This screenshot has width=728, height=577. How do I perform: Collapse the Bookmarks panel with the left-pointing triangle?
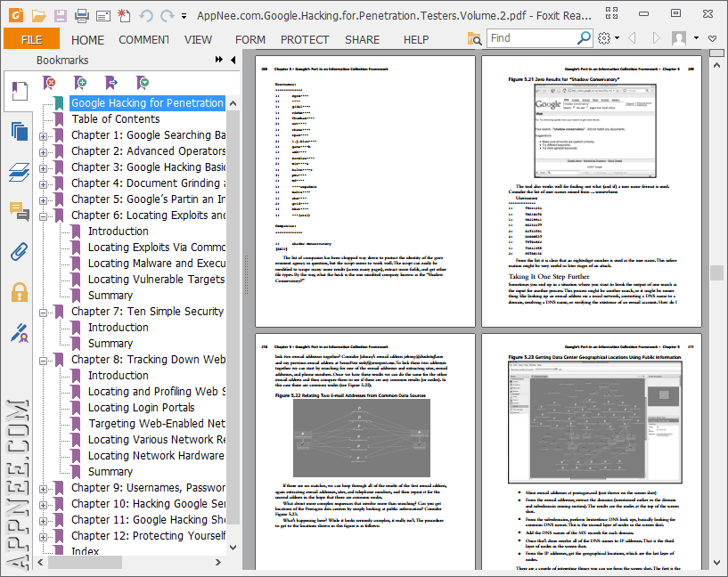click(233, 60)
